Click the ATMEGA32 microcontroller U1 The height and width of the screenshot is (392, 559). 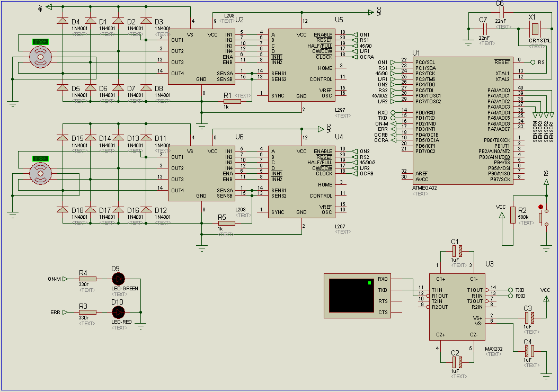(x=456, y=120)
